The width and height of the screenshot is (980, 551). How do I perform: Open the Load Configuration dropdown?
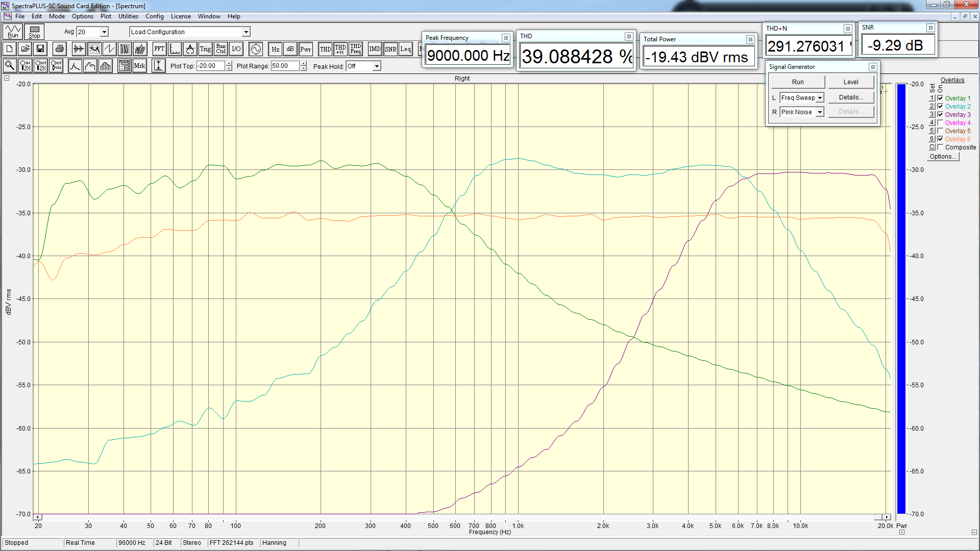click(x=246, y=32)
